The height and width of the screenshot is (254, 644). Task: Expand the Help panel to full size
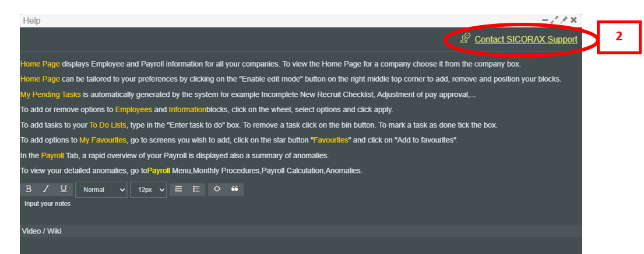pyautogui.click(x=555, y=20)
